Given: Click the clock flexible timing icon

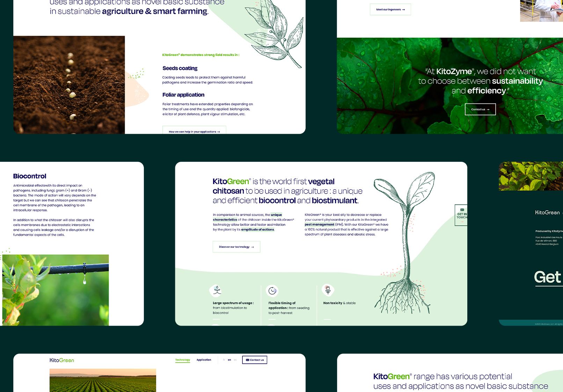Looking at the screenshot, I should 272,291.
